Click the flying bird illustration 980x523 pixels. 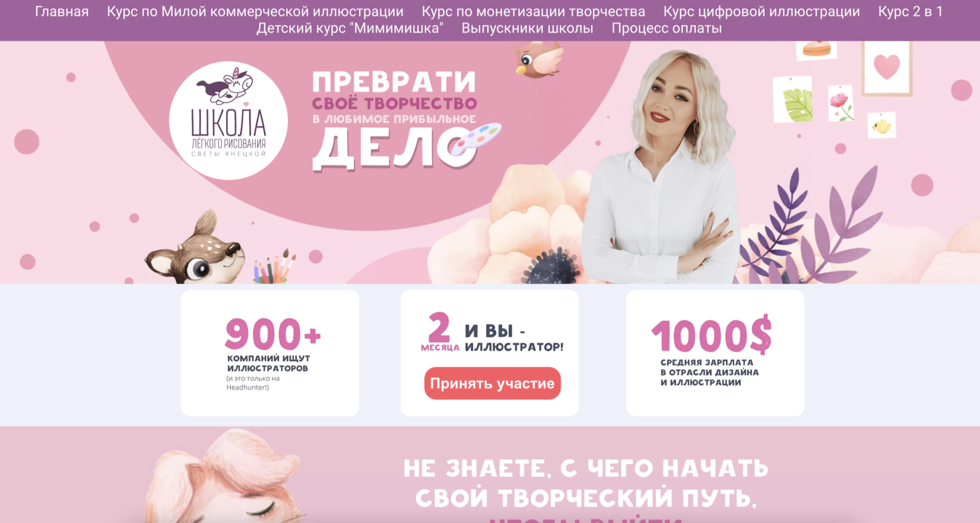[x=538, y=60]
